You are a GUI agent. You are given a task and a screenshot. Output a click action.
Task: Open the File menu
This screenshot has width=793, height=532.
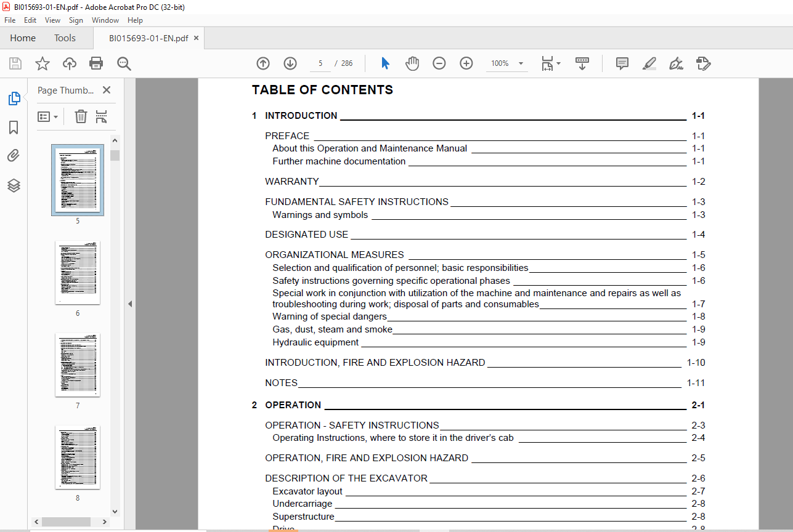point(10,20)
